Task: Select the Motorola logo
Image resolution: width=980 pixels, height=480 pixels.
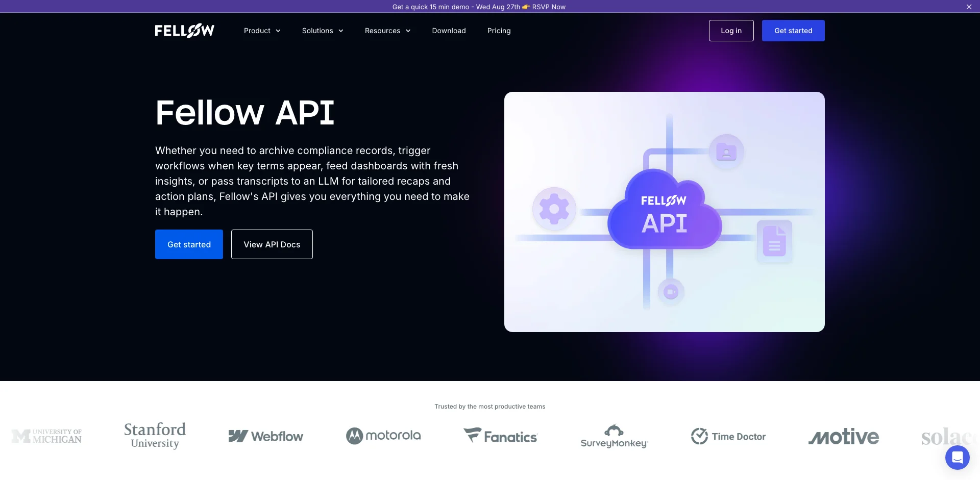Action: pyautogui.click(x=383, y=436)
